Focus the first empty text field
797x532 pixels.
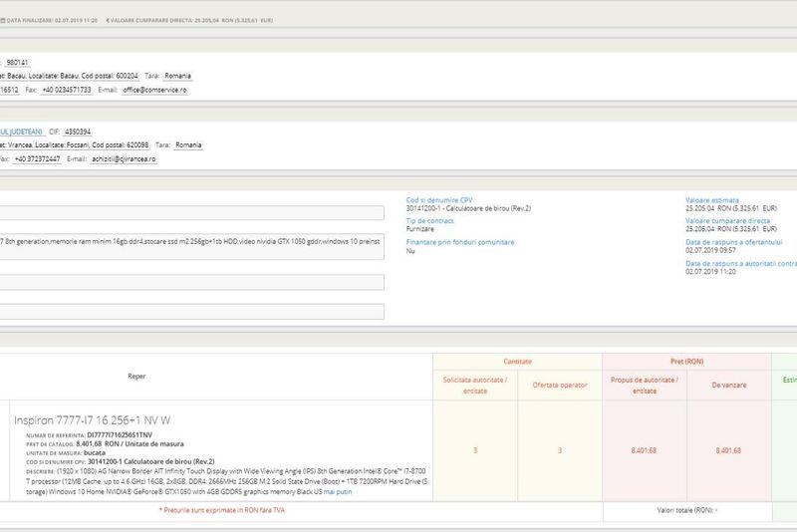point(191,212)
